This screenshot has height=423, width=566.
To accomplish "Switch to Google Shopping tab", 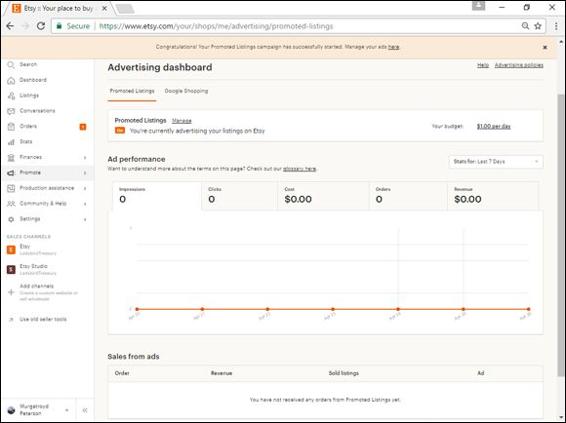I will (x=186, y=91).
